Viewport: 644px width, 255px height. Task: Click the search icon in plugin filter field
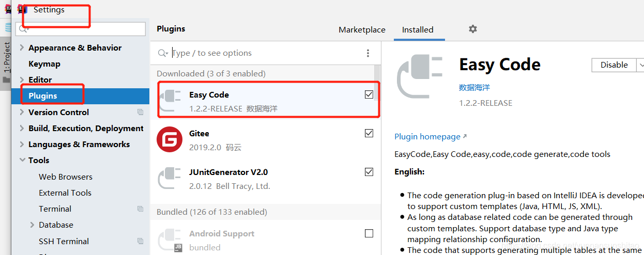[163, 53]
